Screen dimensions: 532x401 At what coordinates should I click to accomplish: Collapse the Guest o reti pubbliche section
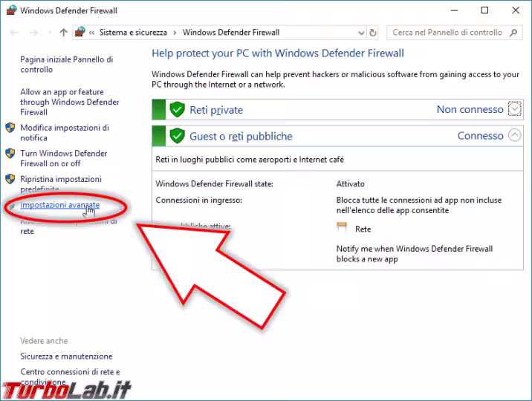516,135
